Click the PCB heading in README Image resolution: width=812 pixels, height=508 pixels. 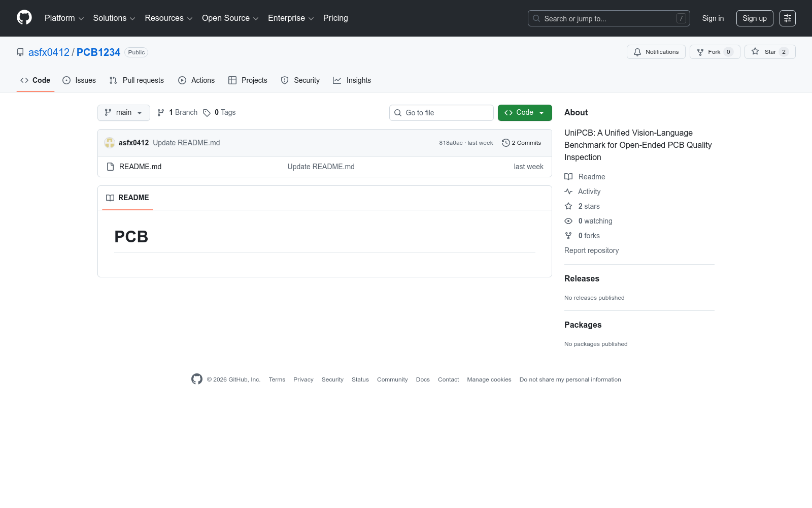(131, 237)
